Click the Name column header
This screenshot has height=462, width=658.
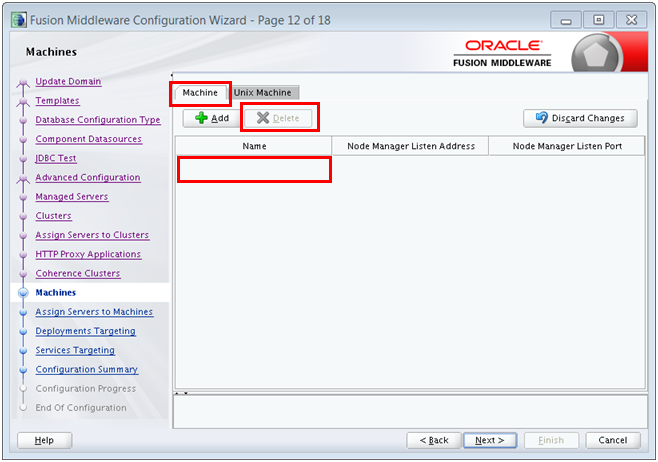tap(254, 146)
